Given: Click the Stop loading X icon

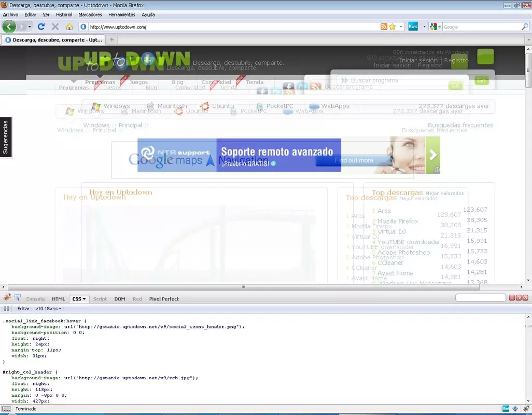Looking at the screenshot, I should coord(55,26).
